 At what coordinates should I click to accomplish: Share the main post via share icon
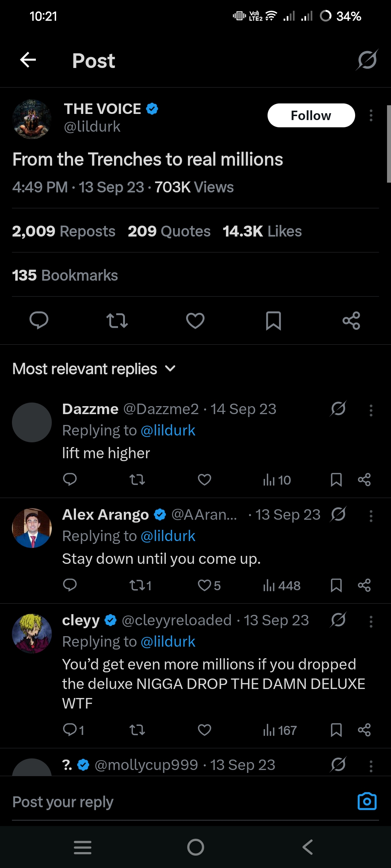(351, 320)
